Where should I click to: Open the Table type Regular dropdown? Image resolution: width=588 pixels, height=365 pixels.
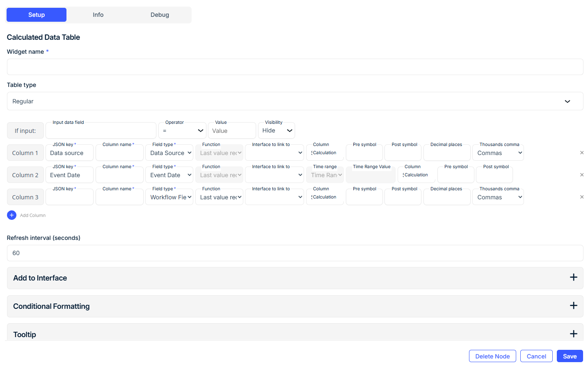tap(295, 101)
